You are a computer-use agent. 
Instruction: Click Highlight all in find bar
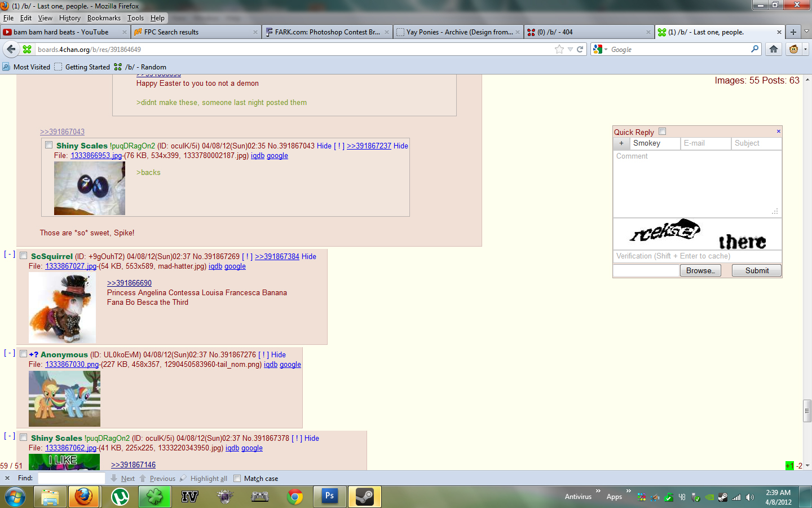(204, 479)
